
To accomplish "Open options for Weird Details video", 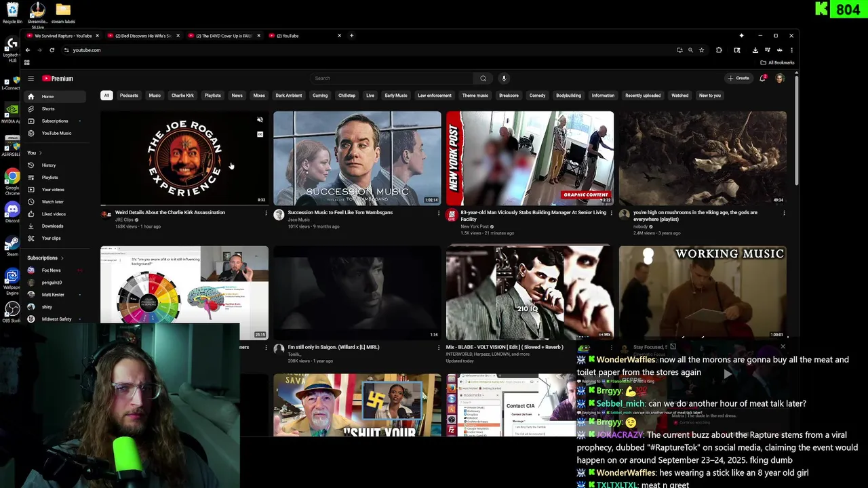I will [266, 213].
